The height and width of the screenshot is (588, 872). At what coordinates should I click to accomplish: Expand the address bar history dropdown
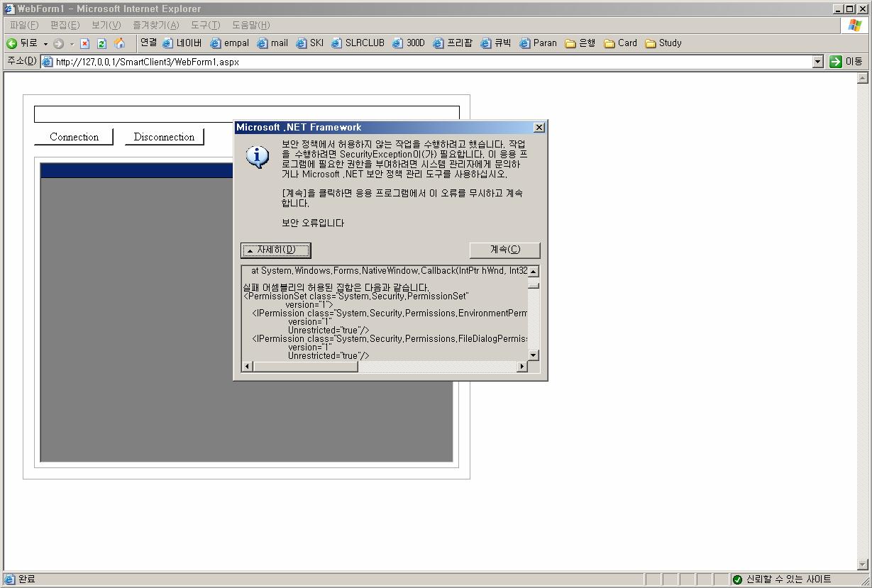[x=817, y=62]
